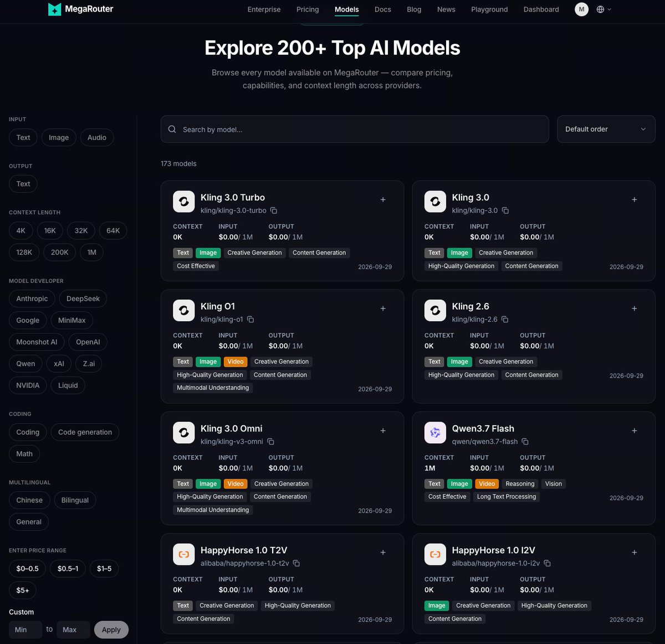Toggle the 1M context length filter
This screenshot has width=665, height=644.
[92, 252]
